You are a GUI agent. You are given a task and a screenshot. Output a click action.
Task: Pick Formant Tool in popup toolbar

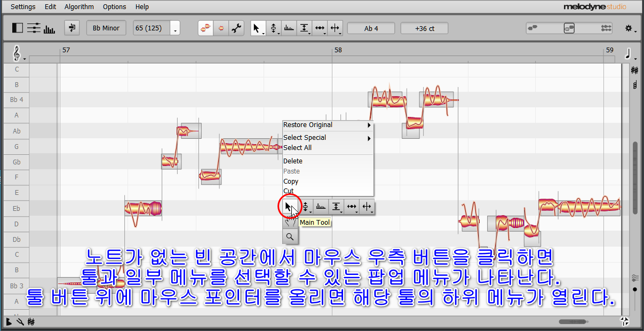pyautogui.click(x=321, y=207)
